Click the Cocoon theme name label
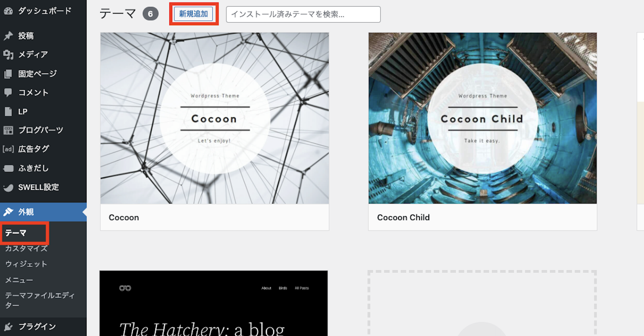This screenshot has width=644, height=336. [124, 217]
